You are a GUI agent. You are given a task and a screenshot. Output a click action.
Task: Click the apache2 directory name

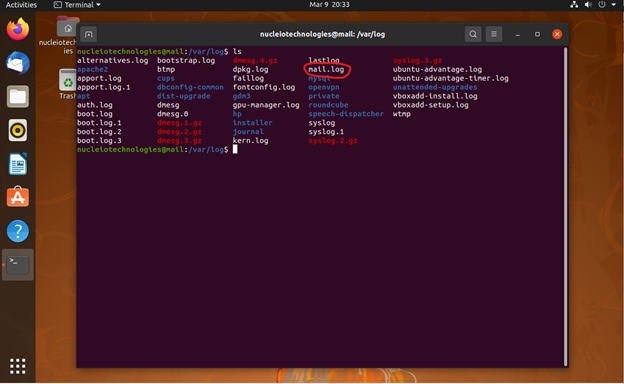pos(92,70)
